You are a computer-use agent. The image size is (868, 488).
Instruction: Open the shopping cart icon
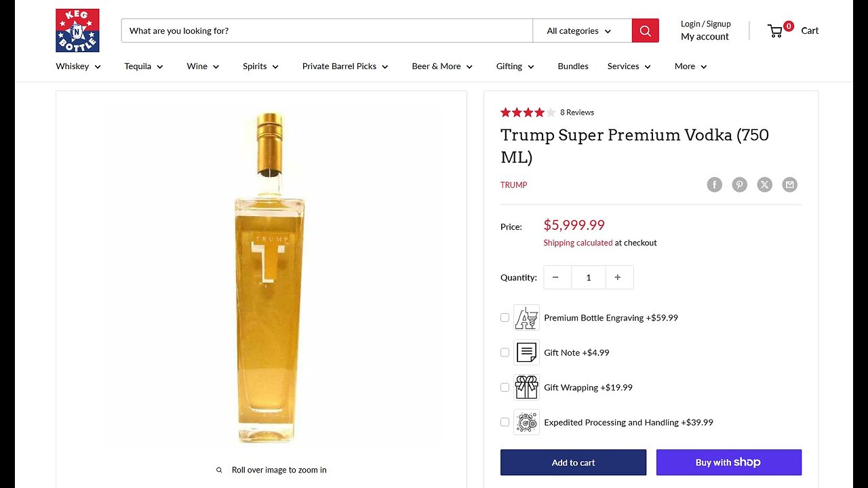[x=775, y=30]
